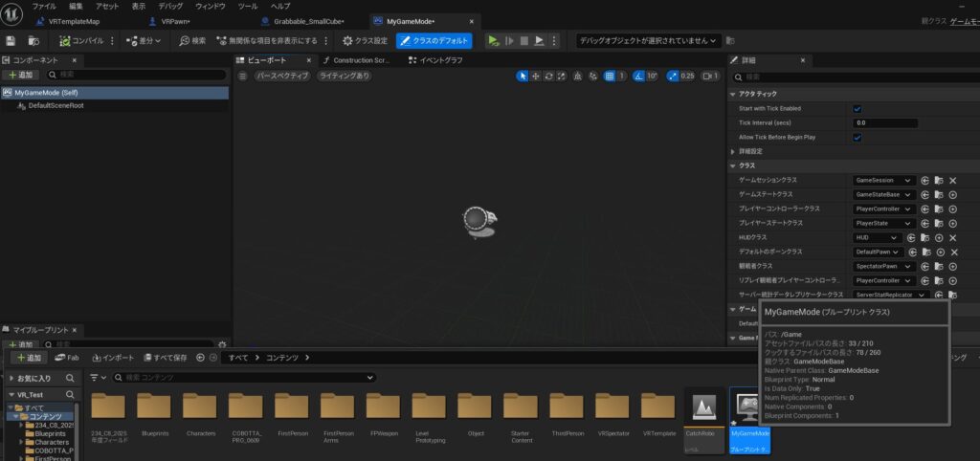Switch to the VRTemplateMap tab
The image size is (980, 461).
click(73, 21)
